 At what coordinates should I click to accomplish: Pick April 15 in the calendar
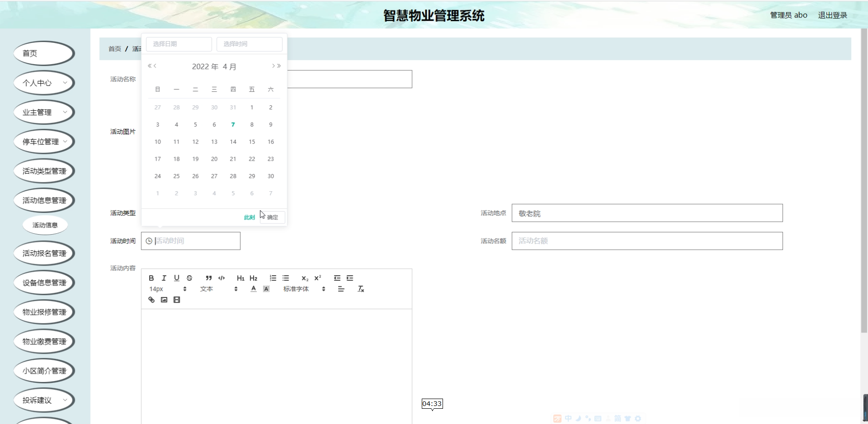252,142
